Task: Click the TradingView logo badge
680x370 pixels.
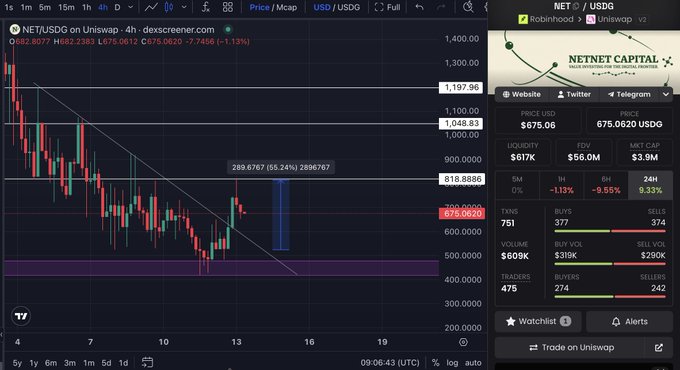Action: (21, 316)
